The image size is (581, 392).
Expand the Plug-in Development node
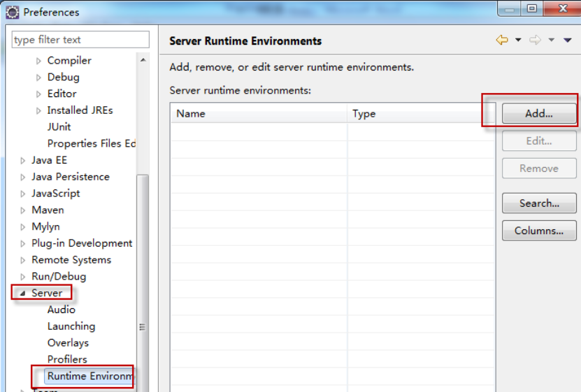click(x=22, y=244)
